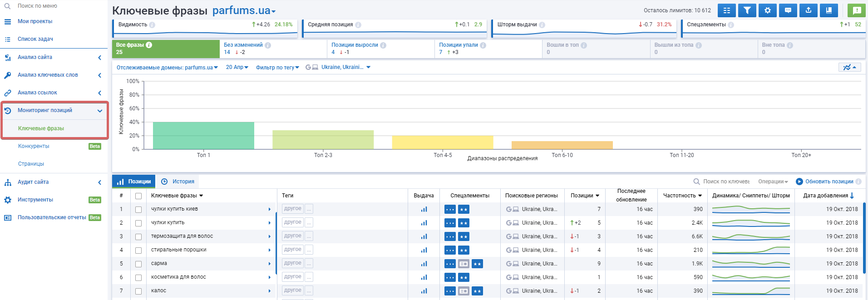Viewport: 868px width, 300px height.
Task: Open the parfums.ua project dropdown in title
Action: click(244, 10)
